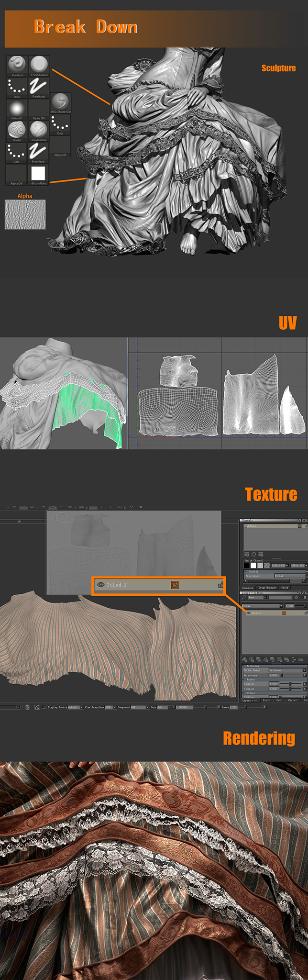Click Alpha Off slot beside ~BrushAlpha

tap(17, 175)
